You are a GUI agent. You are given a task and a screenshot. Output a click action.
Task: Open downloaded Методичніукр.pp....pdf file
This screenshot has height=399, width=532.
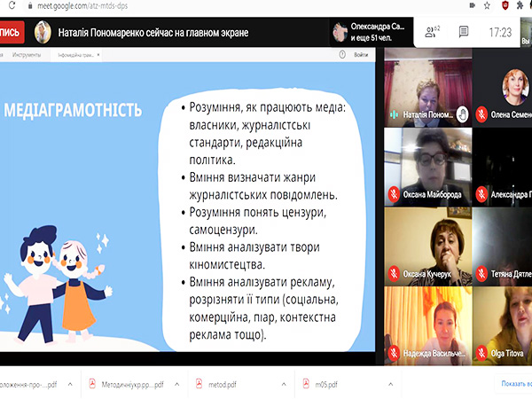pos(133,385)
